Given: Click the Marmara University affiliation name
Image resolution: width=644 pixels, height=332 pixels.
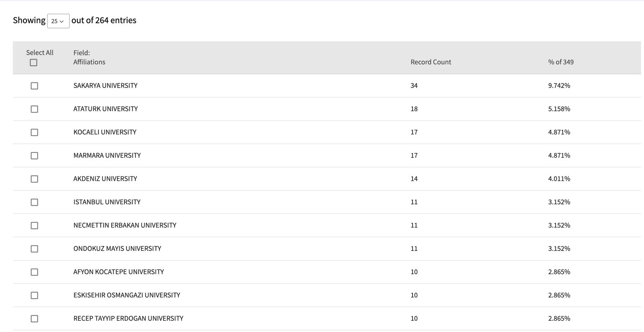Looking at the screenshot, I should point(107,156).
